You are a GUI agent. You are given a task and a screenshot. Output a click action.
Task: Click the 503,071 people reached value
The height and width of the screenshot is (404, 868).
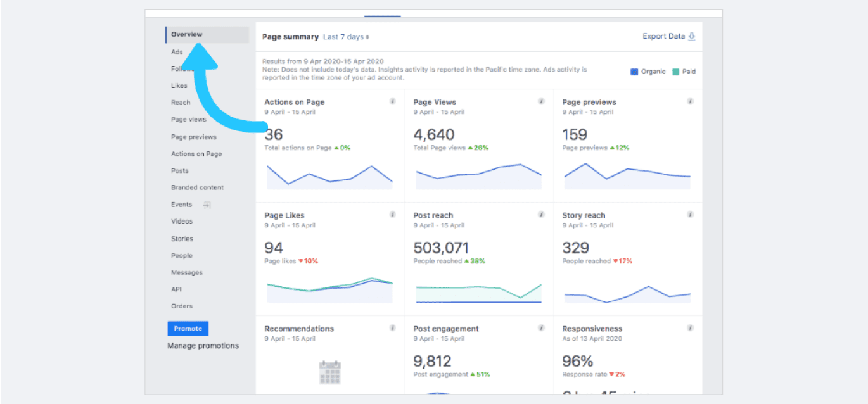[442, 248]
